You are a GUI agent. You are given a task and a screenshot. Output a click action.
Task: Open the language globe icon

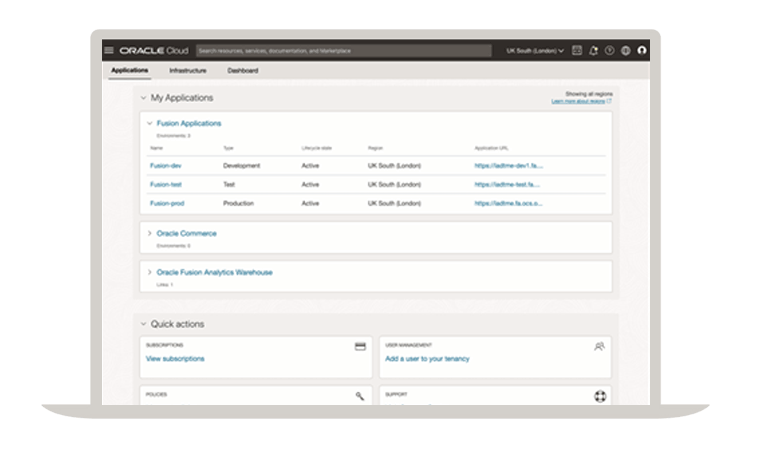[625, 50]
